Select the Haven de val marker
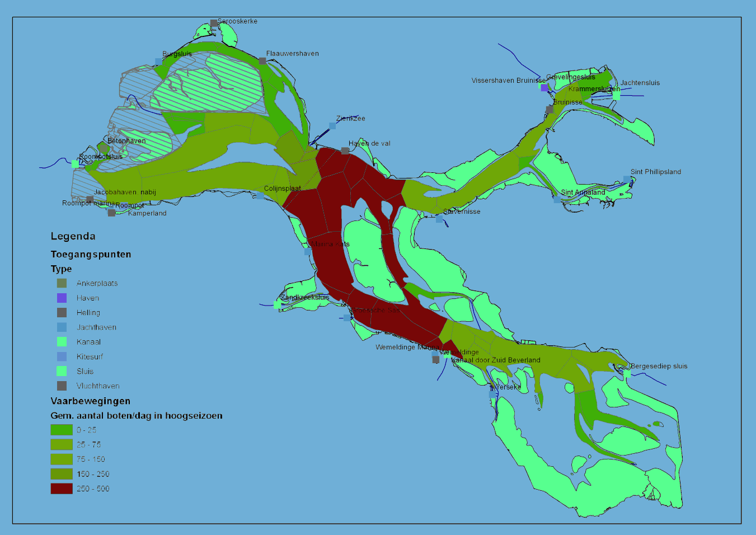The image size is (756, 535). tap(345, 151)
